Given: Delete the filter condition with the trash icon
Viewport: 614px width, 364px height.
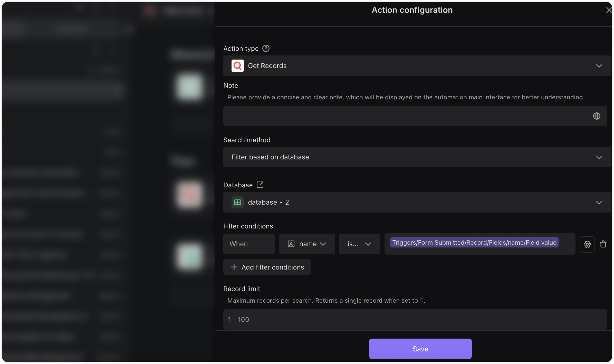Looking at the screenshot, I should click(603, 244).
